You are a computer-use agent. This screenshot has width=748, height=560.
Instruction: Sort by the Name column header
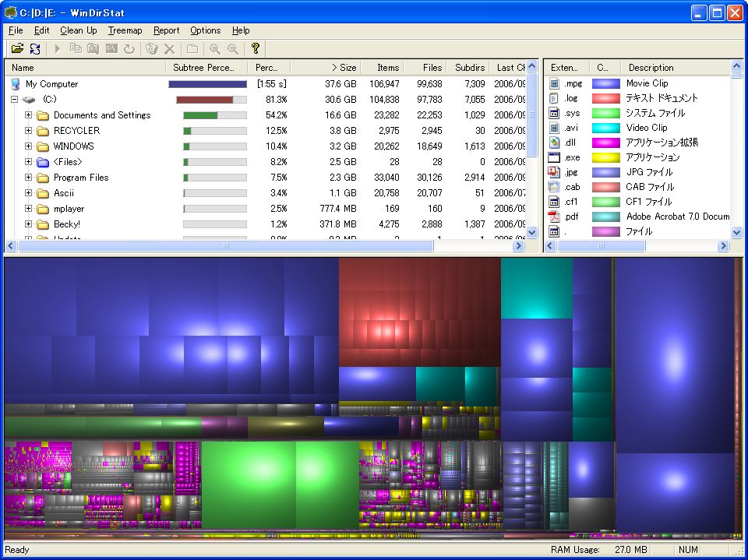coord(85,68)
